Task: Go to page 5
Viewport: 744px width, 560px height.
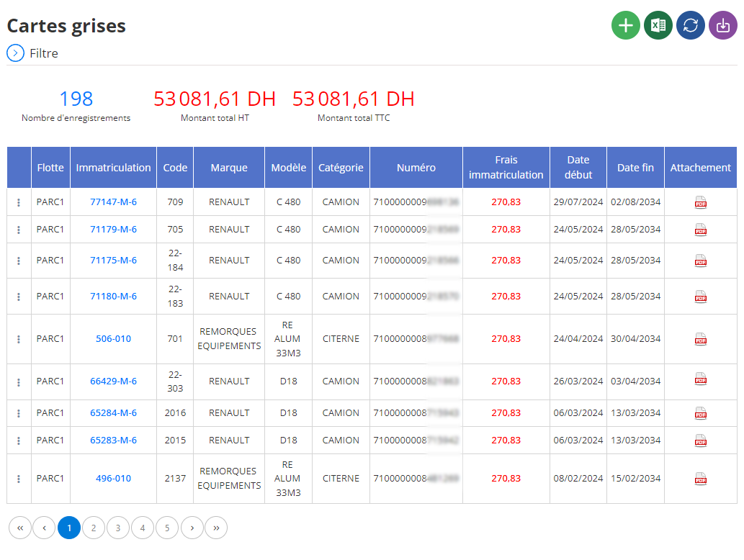Action: click(167, 528)
